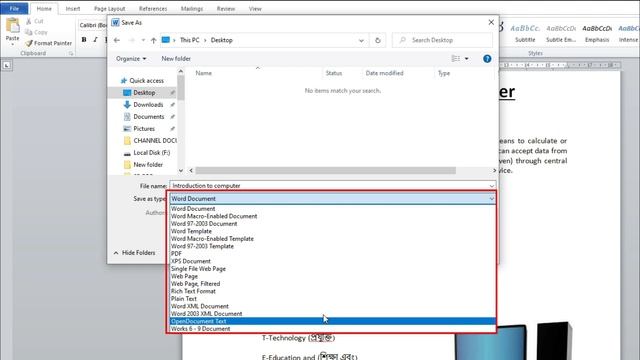The height and width of the screenshot is (360, 640).
Task: Switch to the Page Layout tab
Action: (109, 9)
